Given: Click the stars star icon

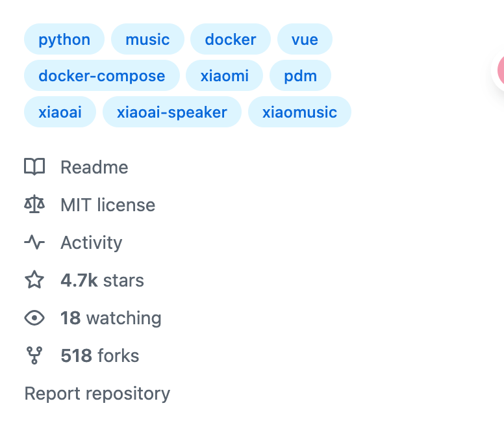Looking at the screenshot, I should tap(34, 280).
